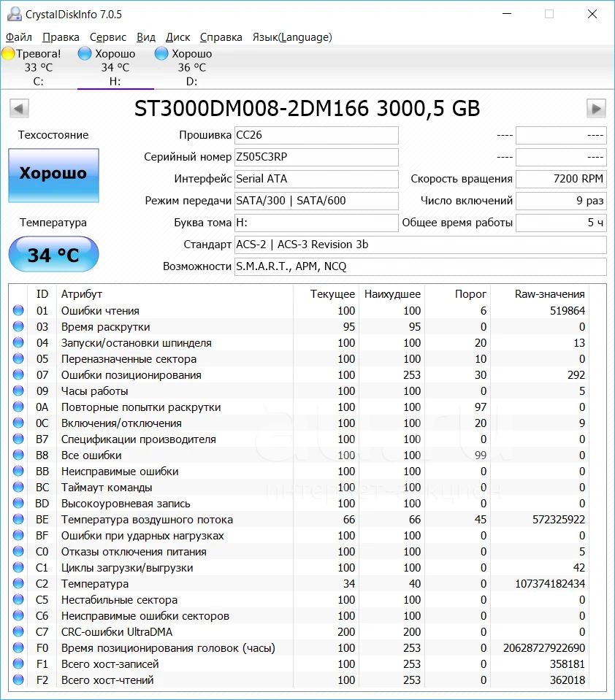The height and width of the screenshot is (700, 615).
Task: Click the CrystalDiskInfo app icon in title bar
Action: (15, 14)
